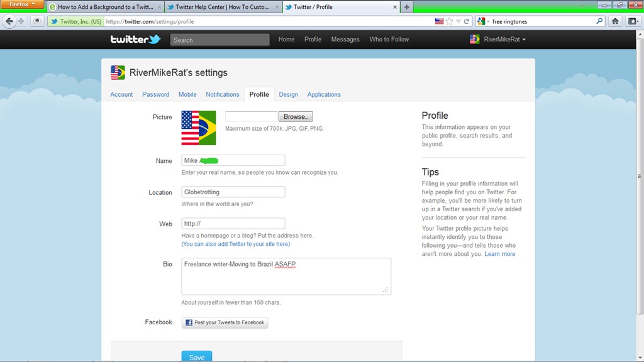Switch to the How to Add a Background tab
This screenshot has height=362, width=644.
105,7
